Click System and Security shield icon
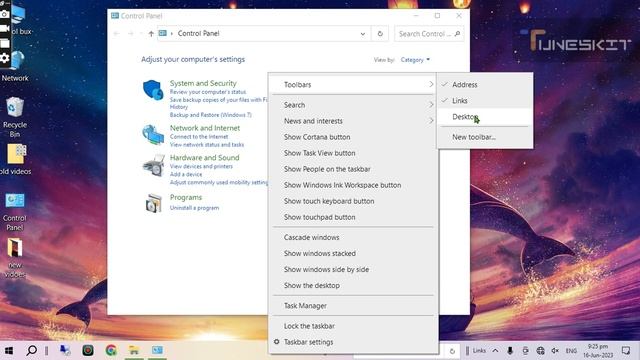The width and height of the screenshot is (640, 360). coord(153,90)
